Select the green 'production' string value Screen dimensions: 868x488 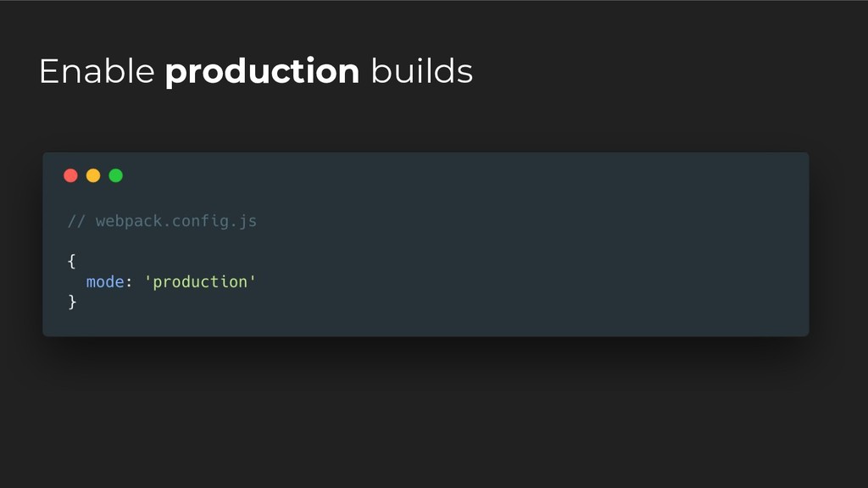point(200,282)
